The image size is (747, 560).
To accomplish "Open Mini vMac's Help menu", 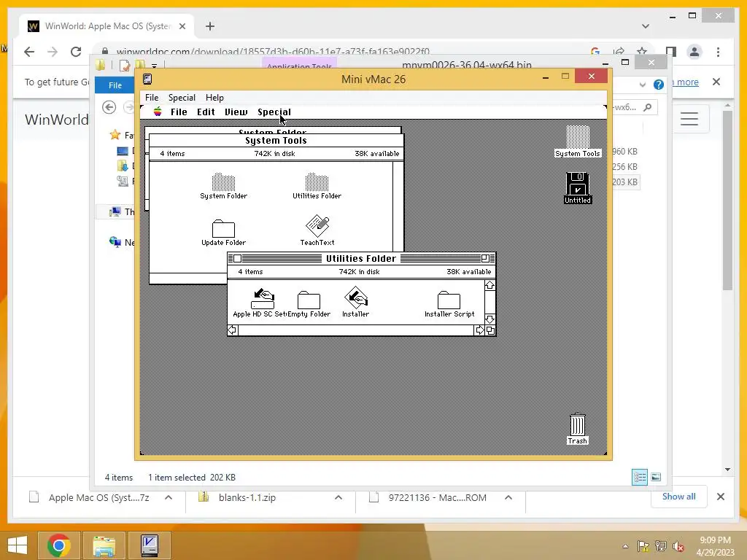I will (214, 98).
